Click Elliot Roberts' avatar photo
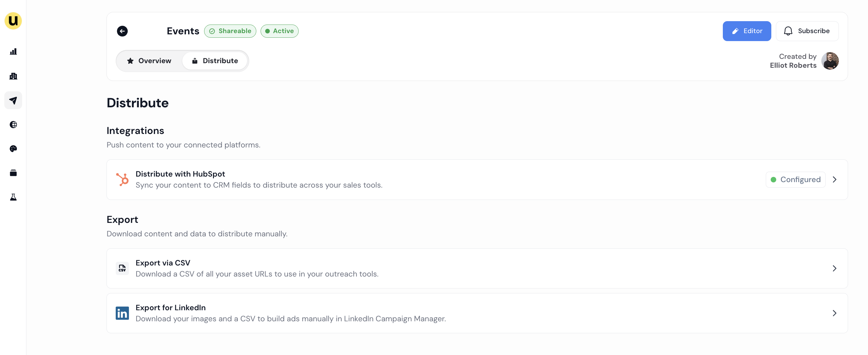Image resolution: width=868 pixels, height=355 pixels. 830,61
